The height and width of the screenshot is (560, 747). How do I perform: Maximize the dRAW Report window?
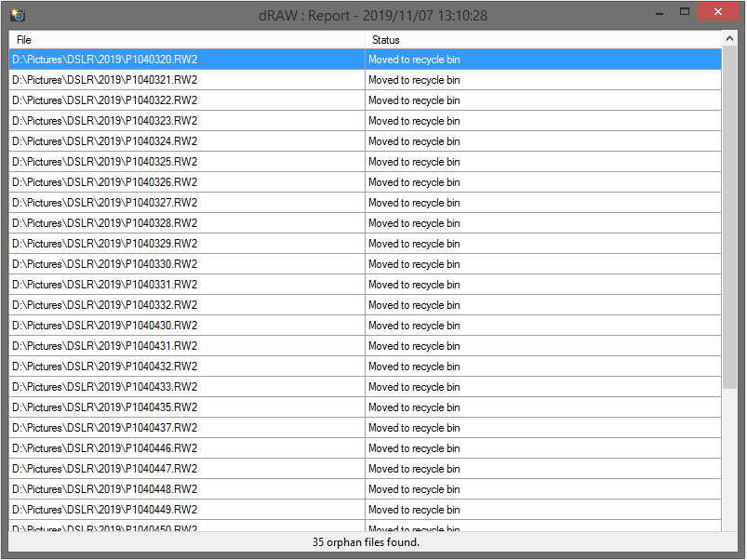click(685, 12)
